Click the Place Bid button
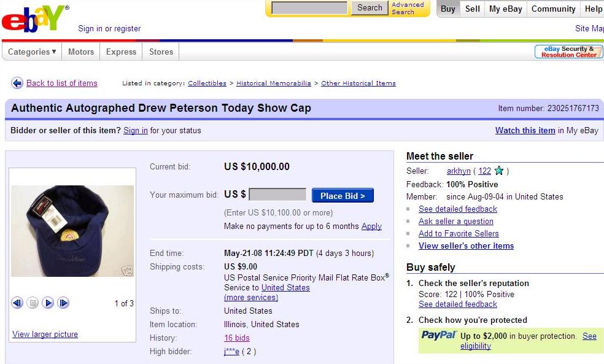The width and height of the screenshot is (604, 364). (343, 196)
